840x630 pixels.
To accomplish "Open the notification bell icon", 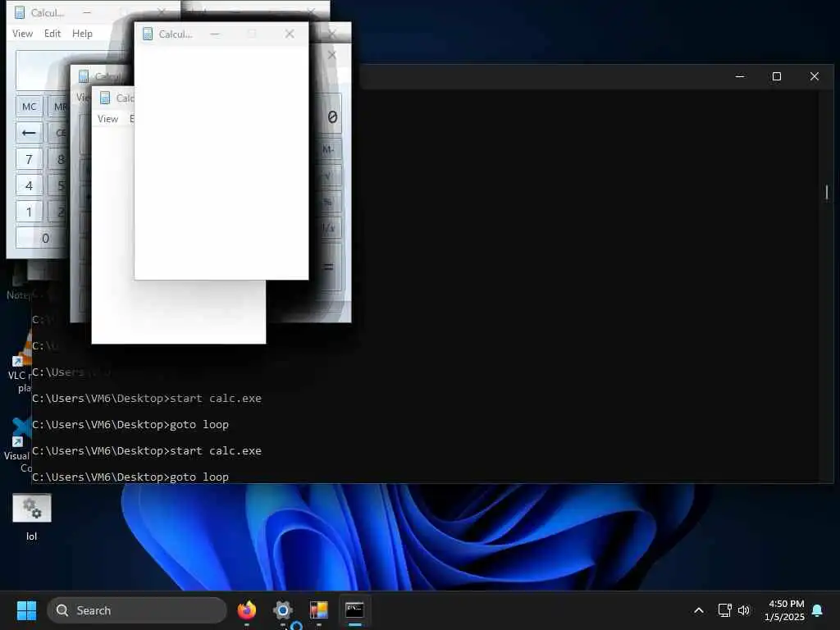I will pyautogui.click(x=818, y=610).
